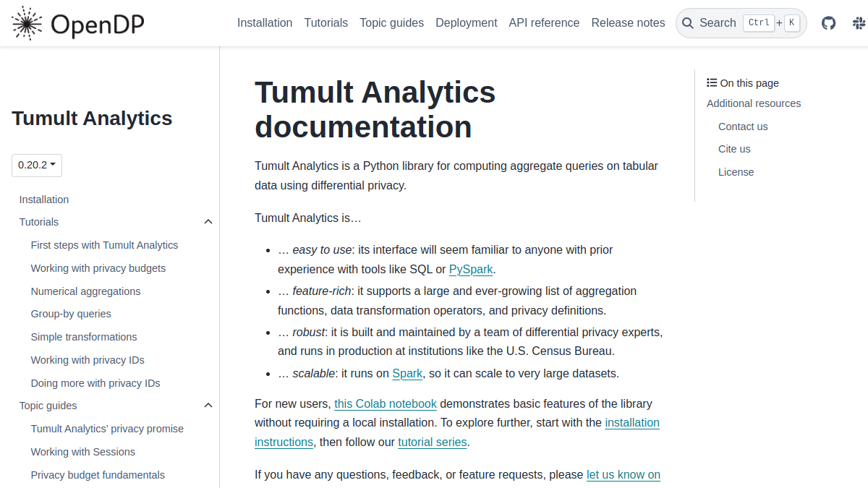The height and width of the screenshot is (488, 868).
Task: Click the Search field
Action: [741, 23]
